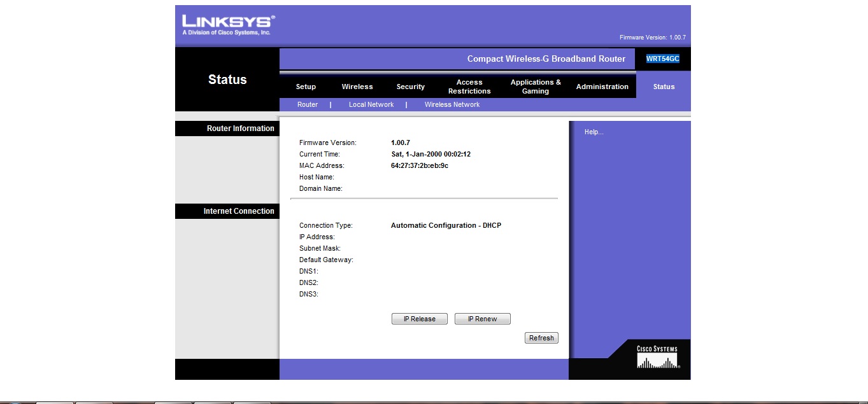This screenshot has height=404, width=868.
Task: Switch to the Security tab
Action: (411, 87)
